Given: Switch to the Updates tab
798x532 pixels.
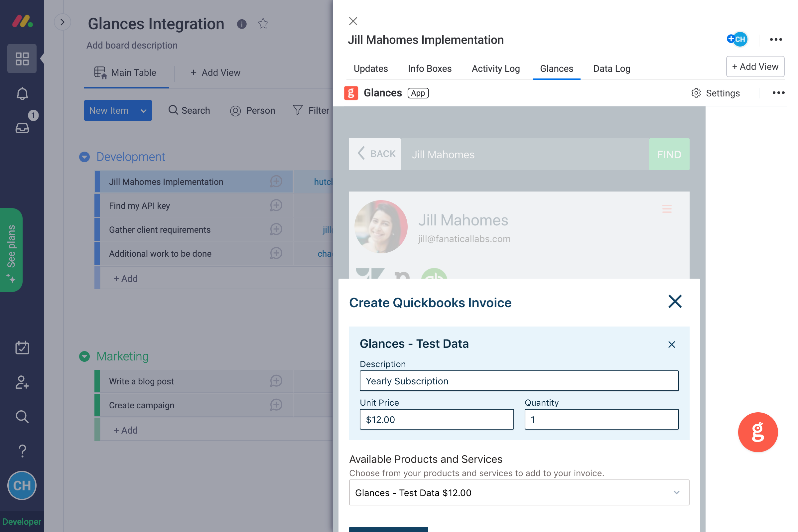Looking at the screenshot, I should pos(370,69).
